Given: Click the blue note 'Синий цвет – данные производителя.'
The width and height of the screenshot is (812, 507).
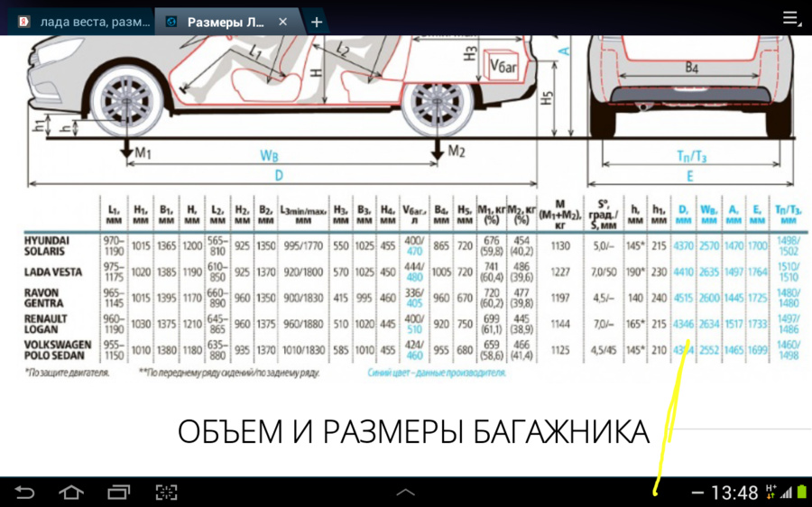Looking at the screenshot, I should tap(437, 373).
